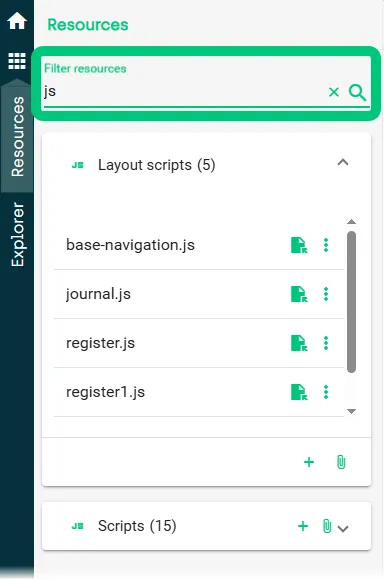Expand the Scripts (15) section
The image size is (384, 580).
pyautogui.click(x=343, y=529)
